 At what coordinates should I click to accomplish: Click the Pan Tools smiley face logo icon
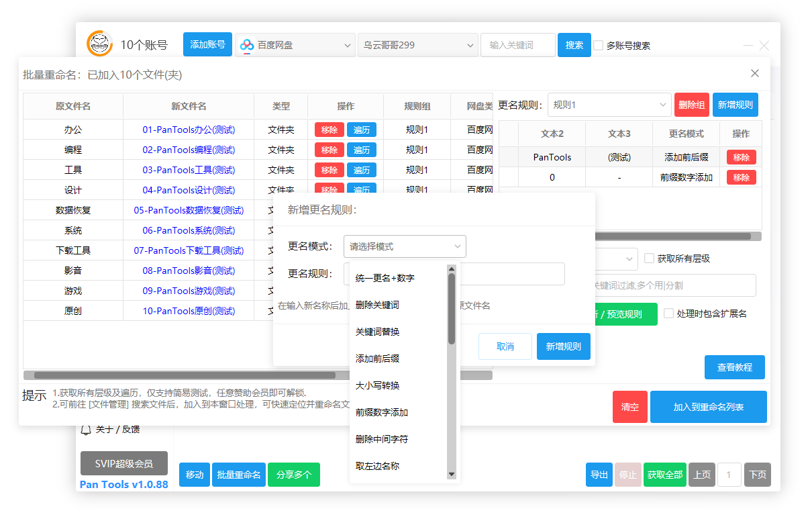tap(99, 44)
